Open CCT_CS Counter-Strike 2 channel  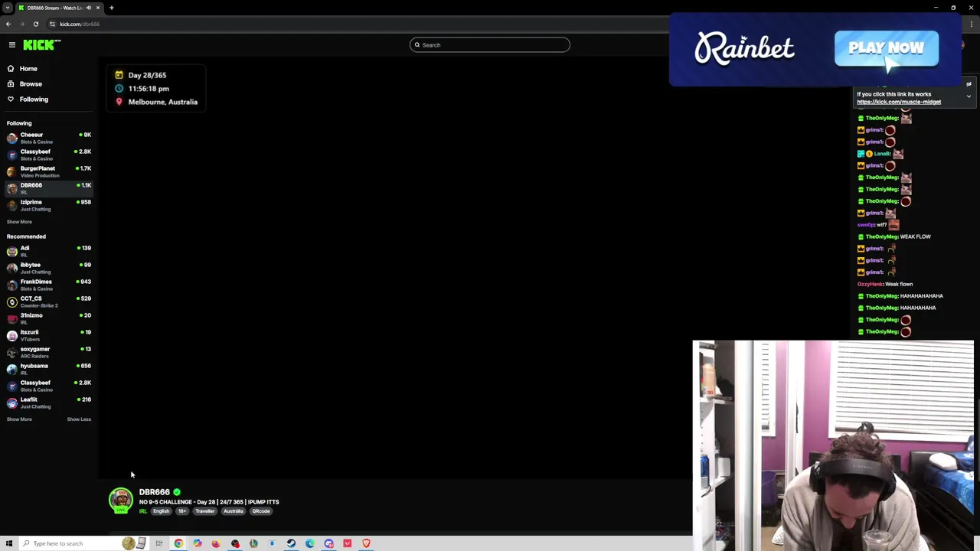click(49, 302)
